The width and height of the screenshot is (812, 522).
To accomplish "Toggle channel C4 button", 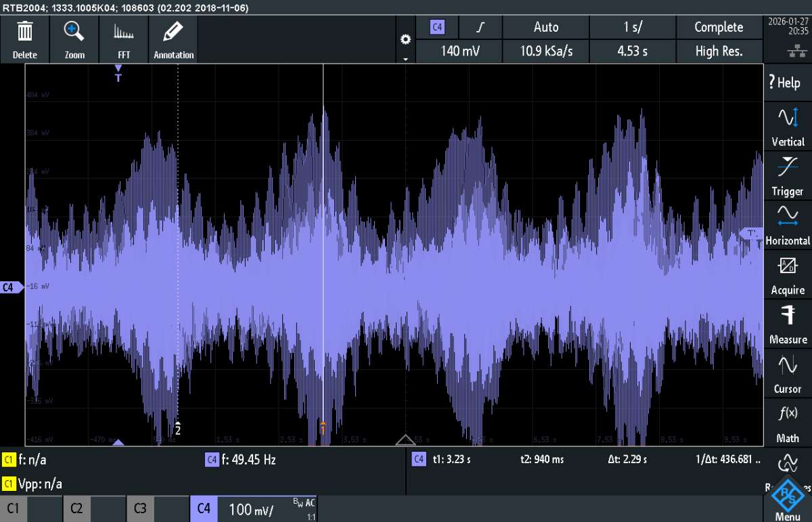I will [x=204, y=508].
